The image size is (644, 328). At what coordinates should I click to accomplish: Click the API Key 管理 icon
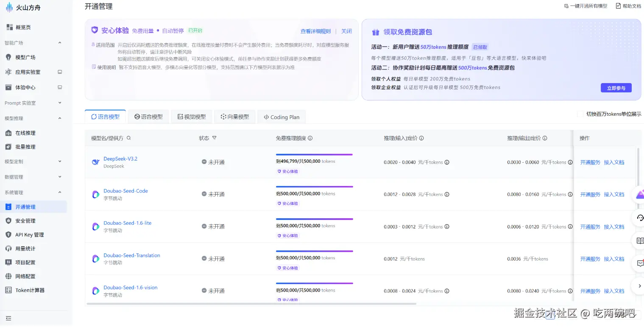8,235
